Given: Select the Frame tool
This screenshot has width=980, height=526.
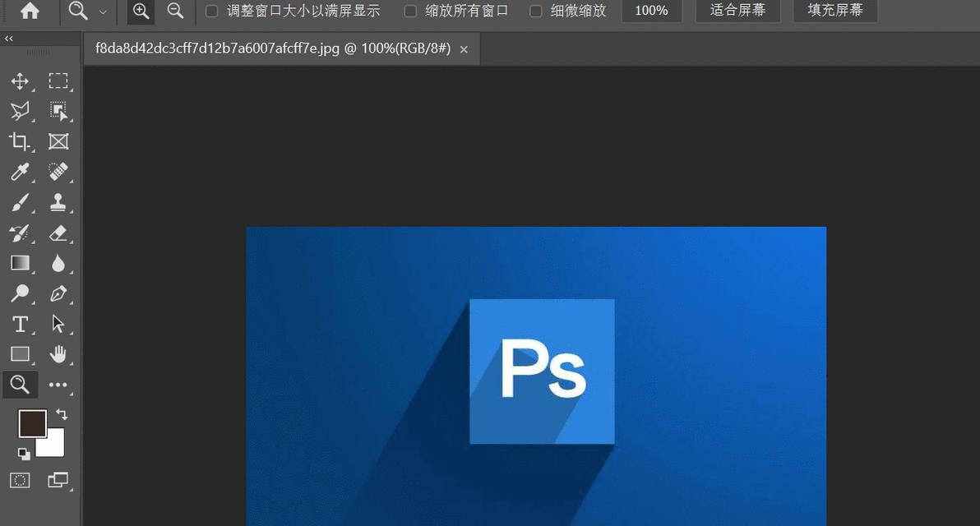Looking at the screenshot, I should [58, 142].
